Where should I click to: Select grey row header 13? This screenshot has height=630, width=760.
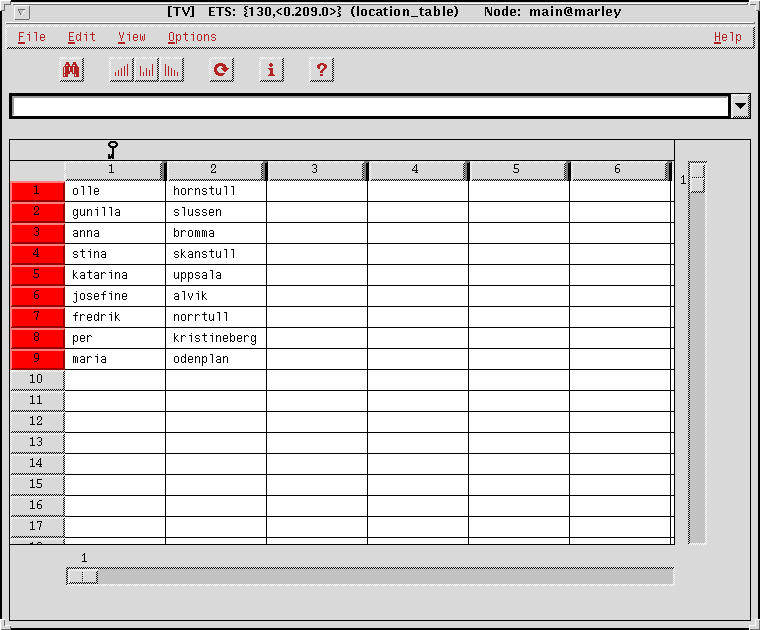point(37,443)
